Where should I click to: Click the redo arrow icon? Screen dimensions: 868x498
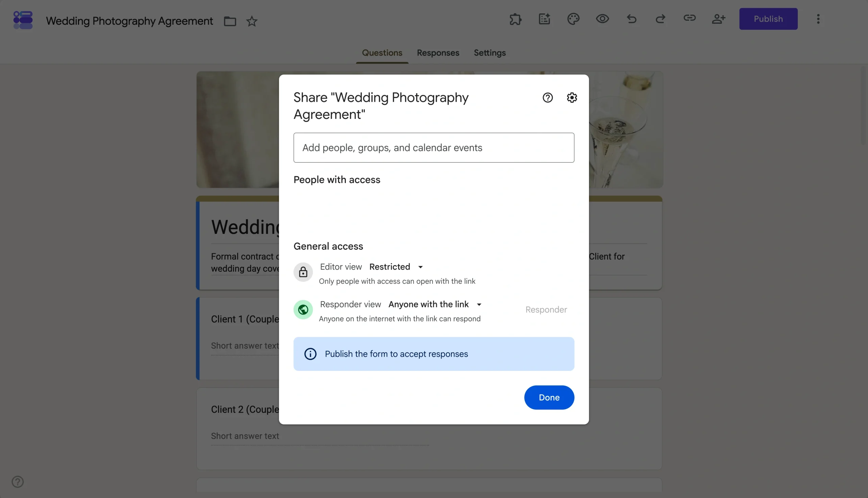[x=660, y=19]
